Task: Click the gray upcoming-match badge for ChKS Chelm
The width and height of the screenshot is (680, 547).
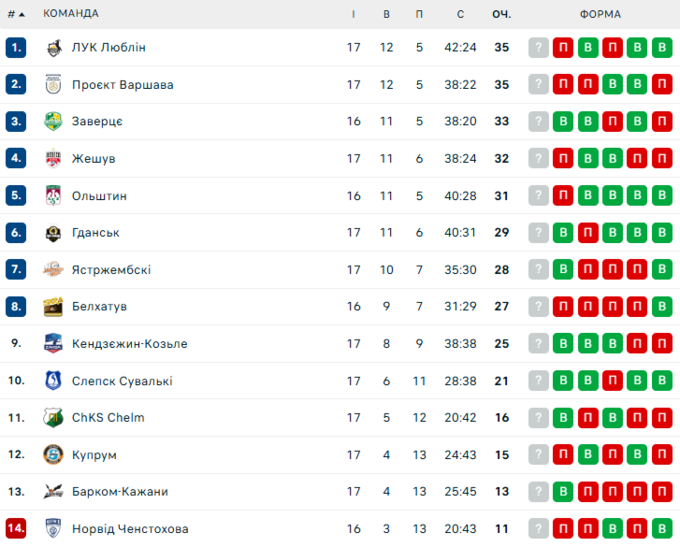Action: (x=539, y=418)
